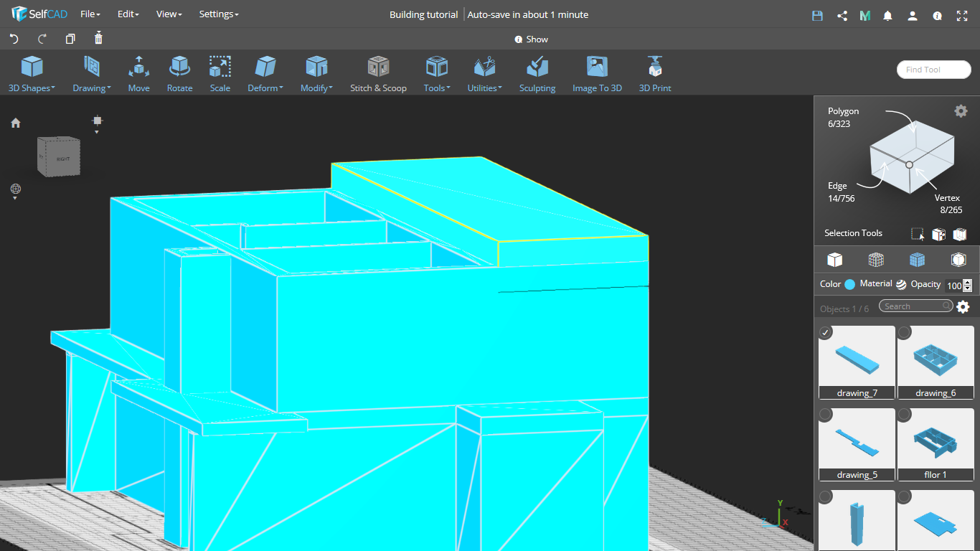Screen dimensions: 980x551
Task: Open the Color swatch picker
Action: [x=850, y=284]
